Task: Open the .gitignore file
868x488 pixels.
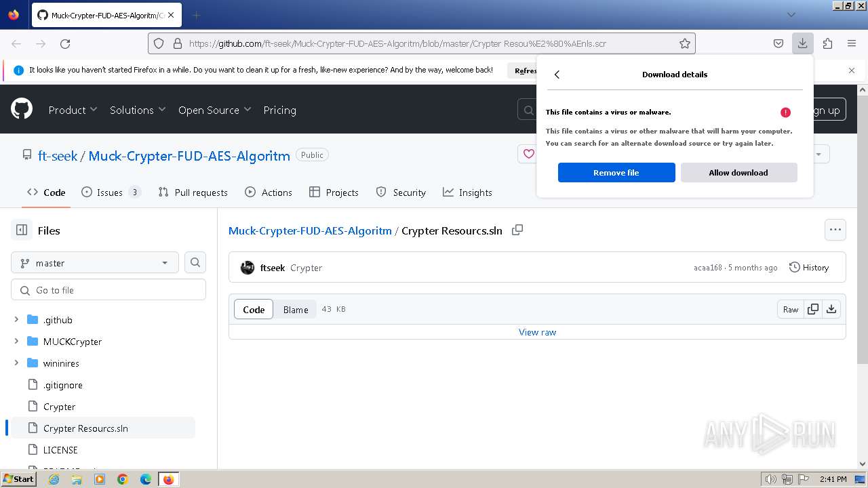Action: (x=62, y=385)
